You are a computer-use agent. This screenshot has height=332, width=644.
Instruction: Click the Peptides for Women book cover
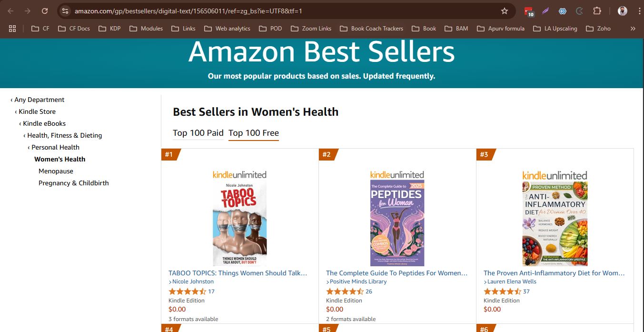pyautogui.click(x=397, y=222)
